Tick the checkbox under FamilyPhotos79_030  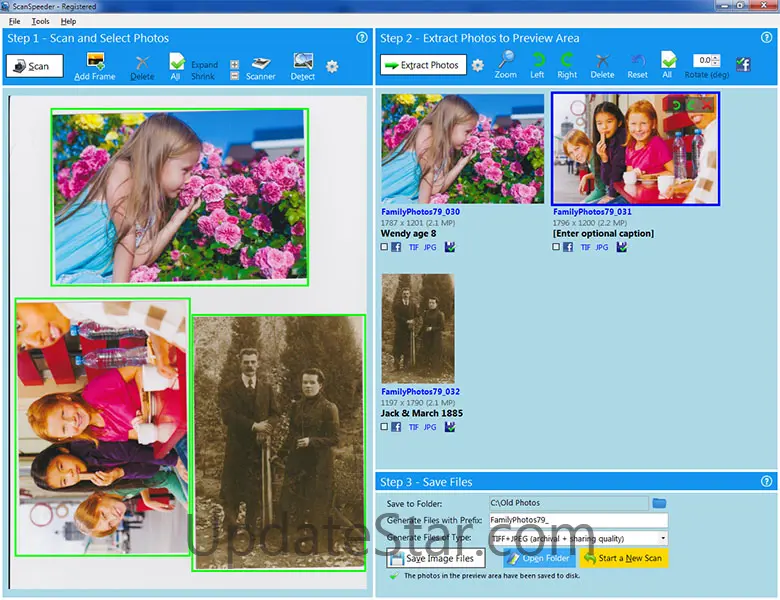(385, 246)
